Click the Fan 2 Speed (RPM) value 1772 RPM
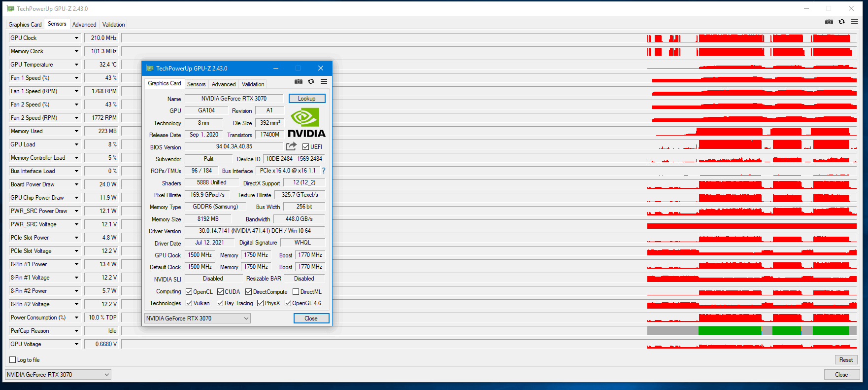The height and width of the screenshot is (390, 868). (101, 118)
